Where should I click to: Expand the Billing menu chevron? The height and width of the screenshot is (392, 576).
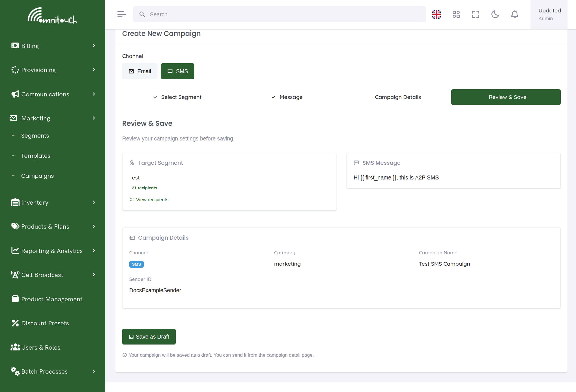click(x=94, y=46)
